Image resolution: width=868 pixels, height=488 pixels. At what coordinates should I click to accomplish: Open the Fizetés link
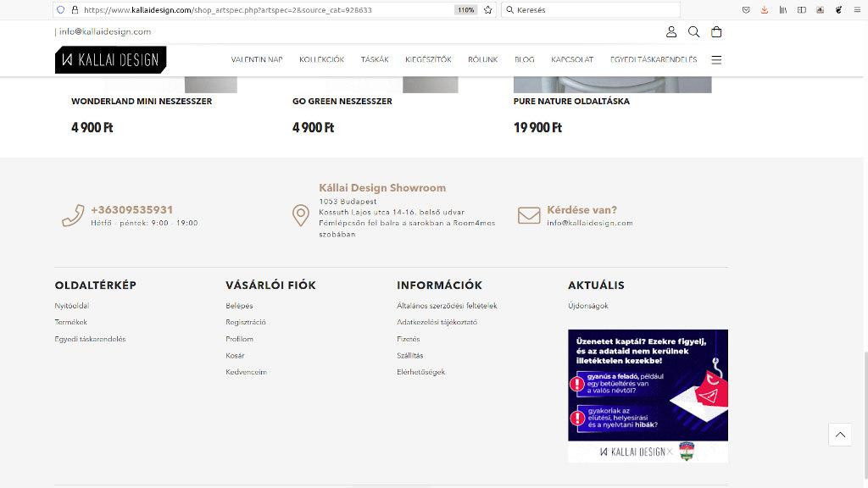click(409, 339)
